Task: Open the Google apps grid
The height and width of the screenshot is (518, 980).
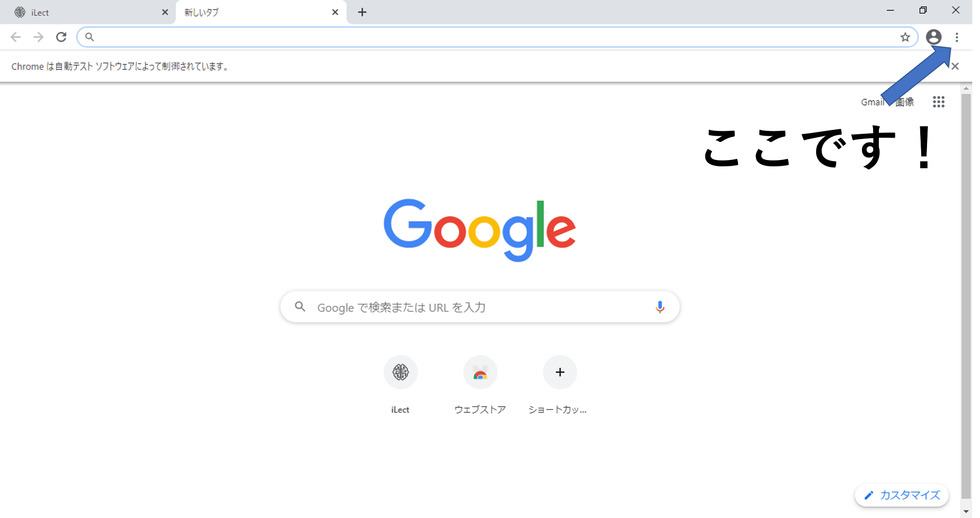Action: pyautogui.click(x=938, y=102)
